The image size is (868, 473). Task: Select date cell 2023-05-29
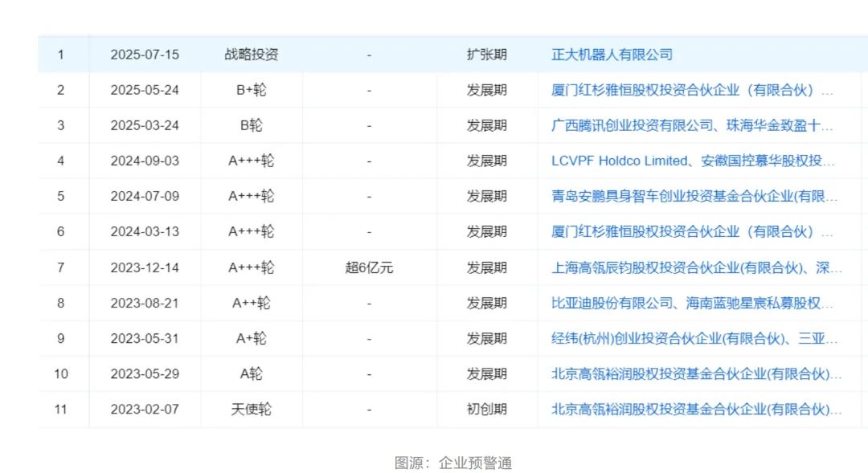pos(145,374)
